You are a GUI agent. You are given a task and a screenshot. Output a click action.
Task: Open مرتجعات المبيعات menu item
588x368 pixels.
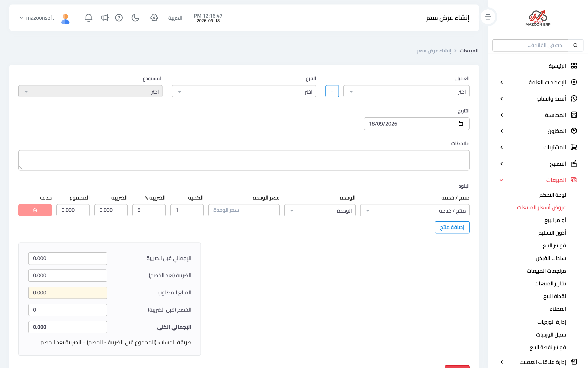(546, 271)
